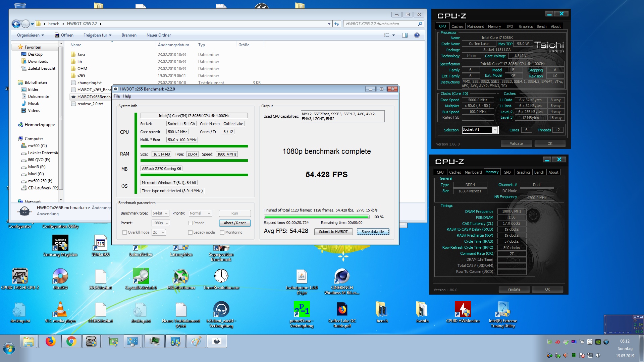This screenshot has height=362, width=644.
Task: Open 26429.hwbot file on desktop
Action: (100, 279)
